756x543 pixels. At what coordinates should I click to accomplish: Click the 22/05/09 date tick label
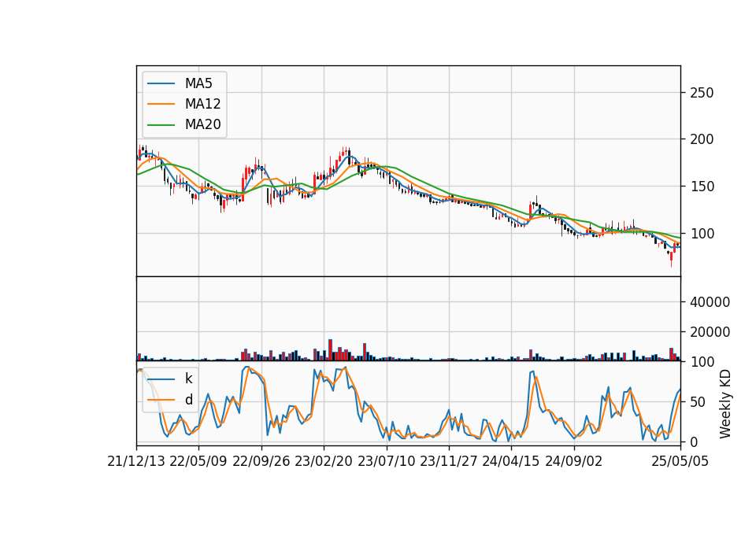tap(198, 461)
